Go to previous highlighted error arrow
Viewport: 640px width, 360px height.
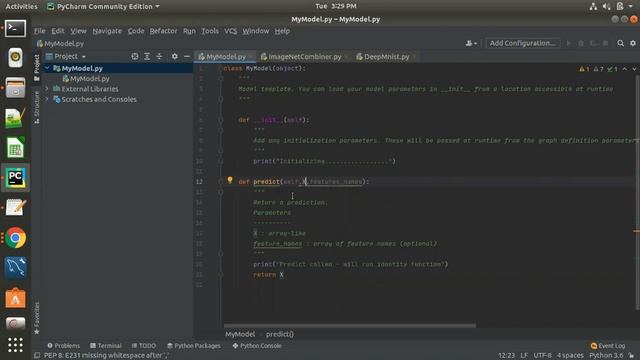[625, 69]
